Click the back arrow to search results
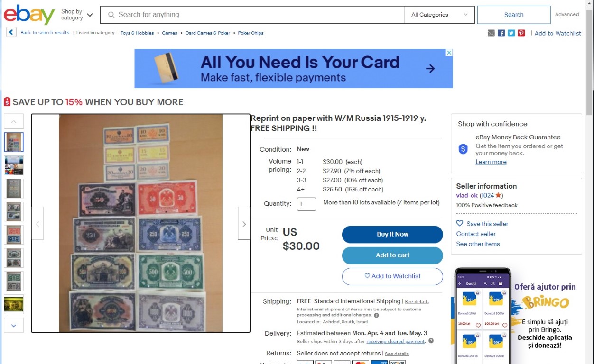 coord(11,32)
